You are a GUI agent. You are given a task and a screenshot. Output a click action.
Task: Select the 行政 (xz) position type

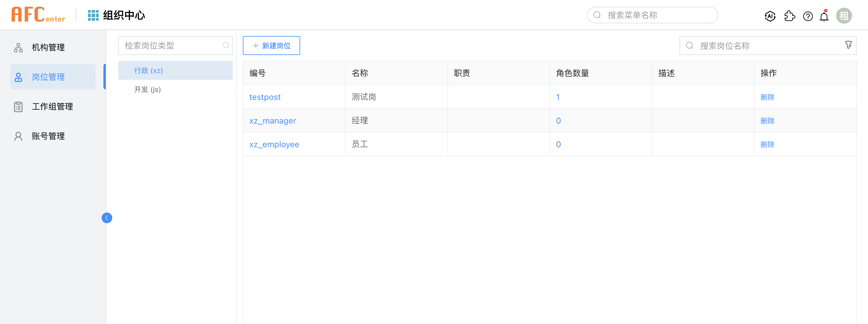(x=149, y=70)
